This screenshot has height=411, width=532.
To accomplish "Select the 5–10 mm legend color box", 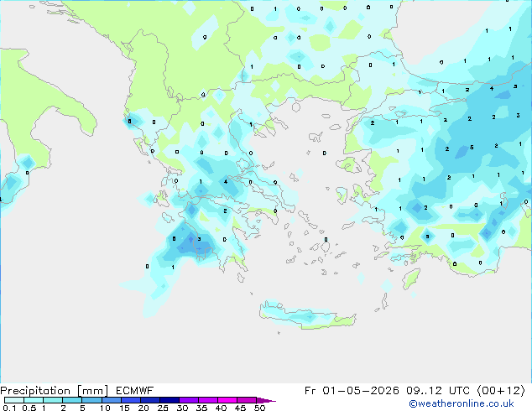I will pos(91,400).
